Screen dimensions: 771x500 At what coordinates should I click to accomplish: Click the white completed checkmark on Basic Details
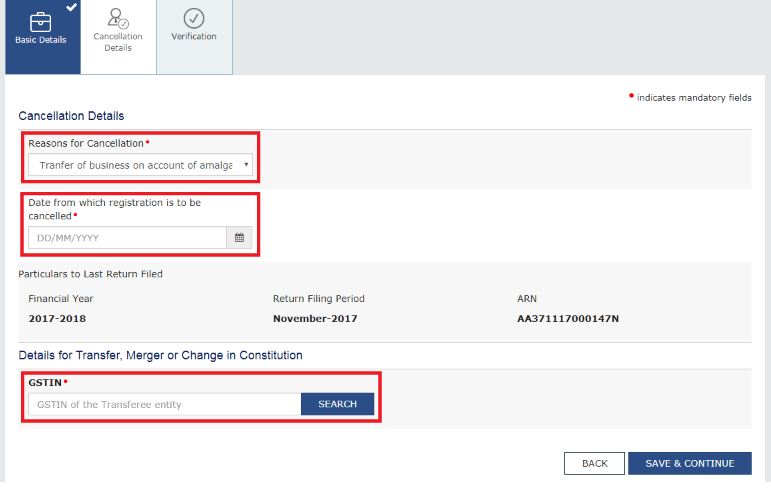tap(72, 6)
